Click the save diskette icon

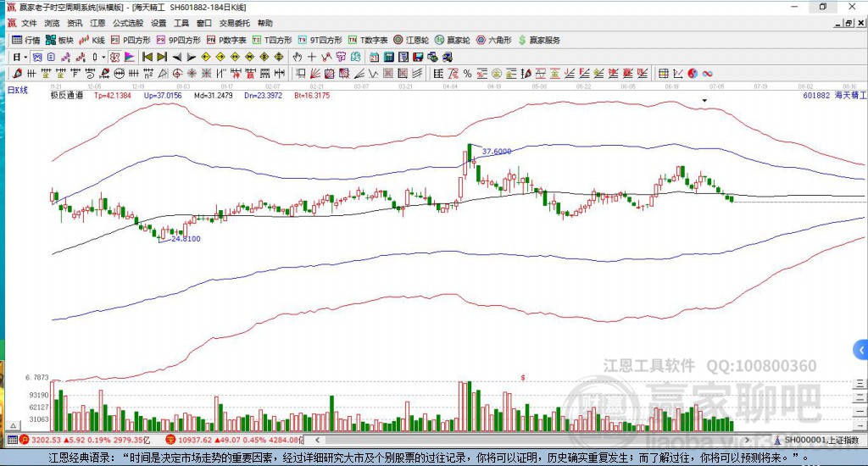click(x=418, y=57)
